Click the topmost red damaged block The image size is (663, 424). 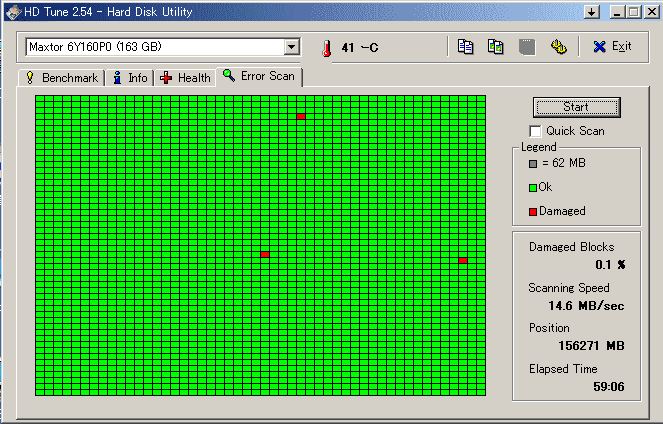click(301, 116)
